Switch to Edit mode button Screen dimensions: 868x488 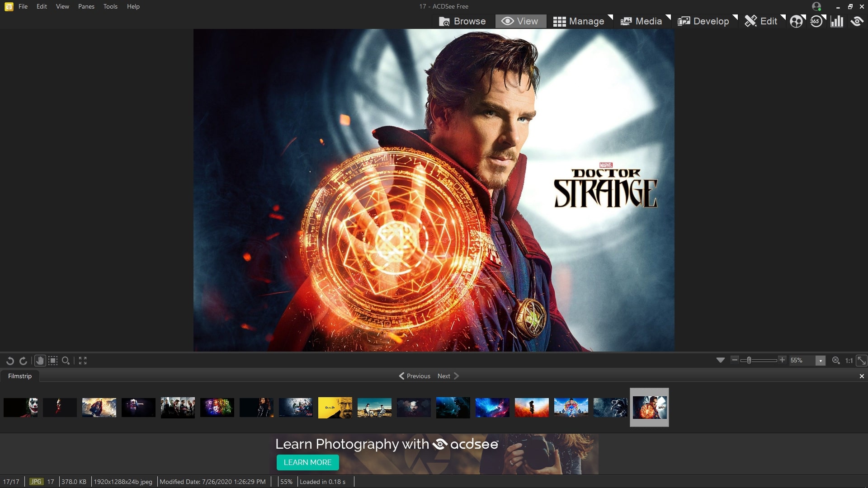tap(761, 21)
